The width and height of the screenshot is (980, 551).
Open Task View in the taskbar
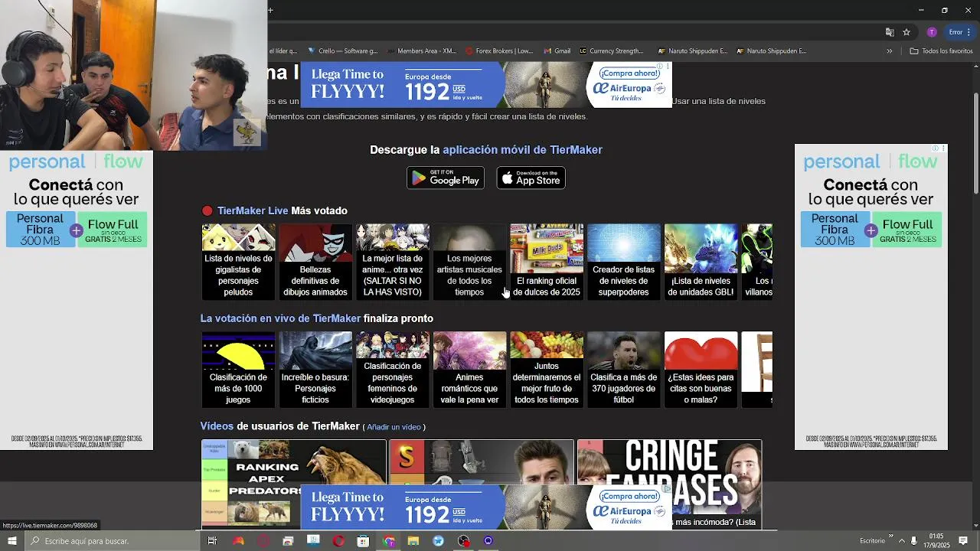212,541
